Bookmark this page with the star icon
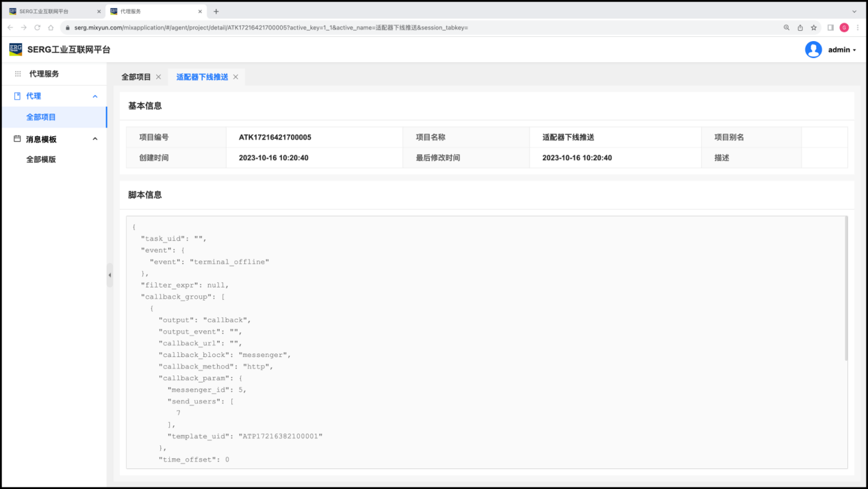The width and height of the screenshot is (868, 489). coord(814,27)
